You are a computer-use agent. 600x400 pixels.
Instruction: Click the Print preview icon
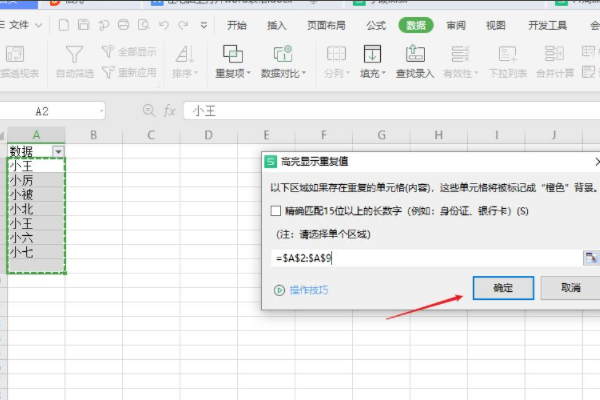143,25
